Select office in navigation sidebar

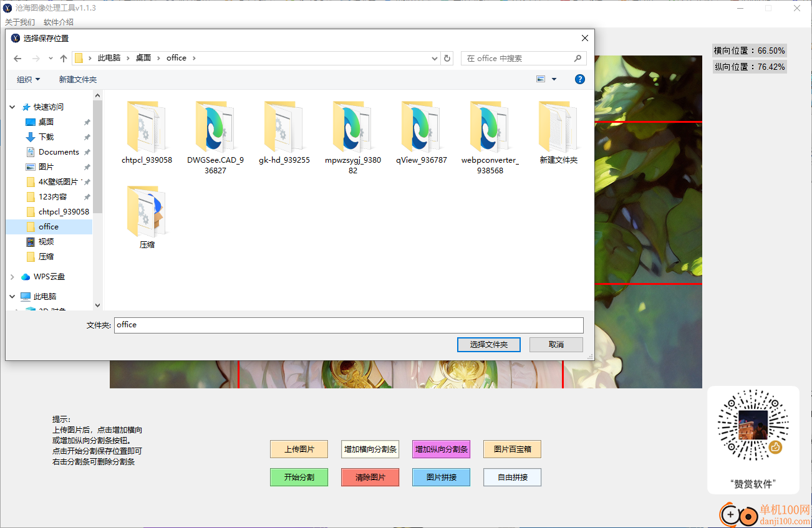(49, 226)
